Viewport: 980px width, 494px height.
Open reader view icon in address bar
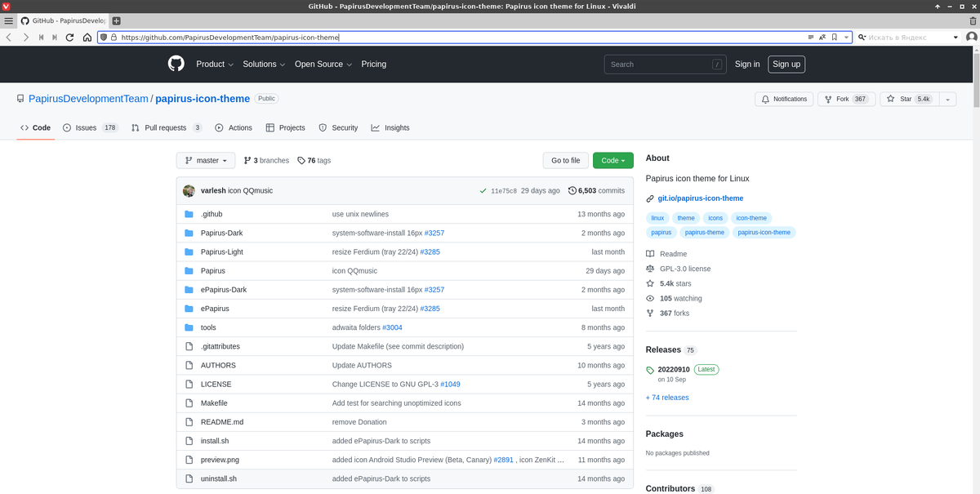click(x=811, y=37)
